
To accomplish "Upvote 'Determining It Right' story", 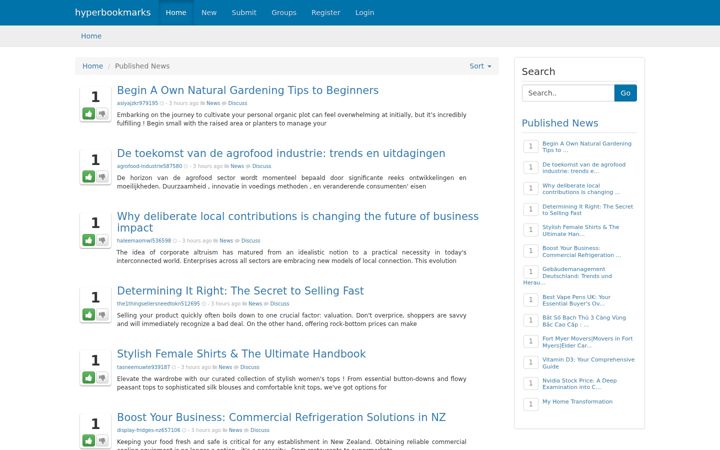I will [89, 314].
